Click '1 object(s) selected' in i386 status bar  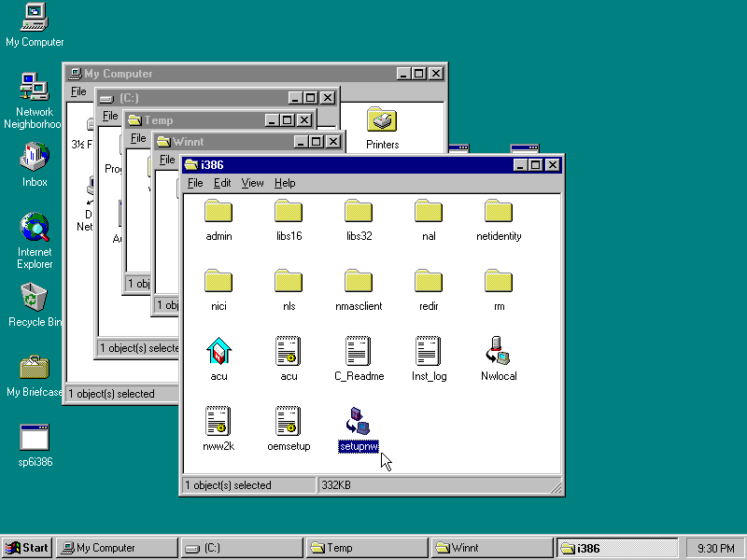pyautogui.click(x=228, y=485)
